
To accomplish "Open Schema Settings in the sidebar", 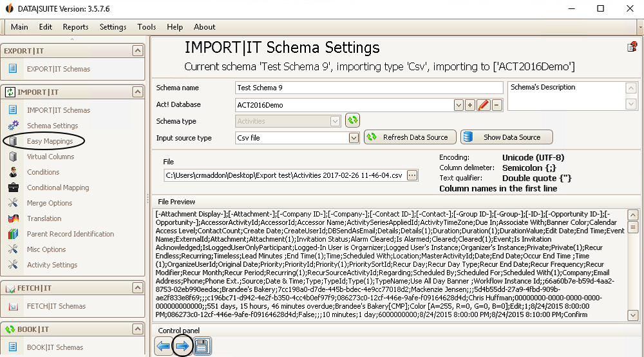I will coord(52,126).
